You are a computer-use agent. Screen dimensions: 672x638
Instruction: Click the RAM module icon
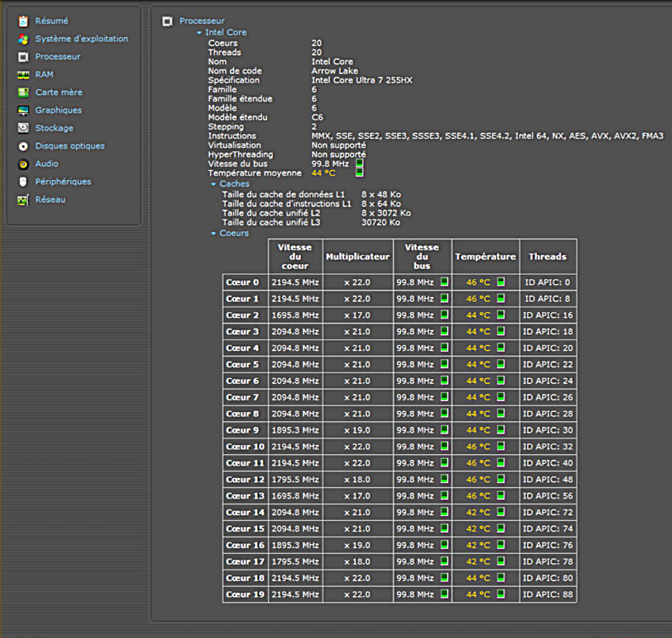pyautogui.click(x=23, y=75)
